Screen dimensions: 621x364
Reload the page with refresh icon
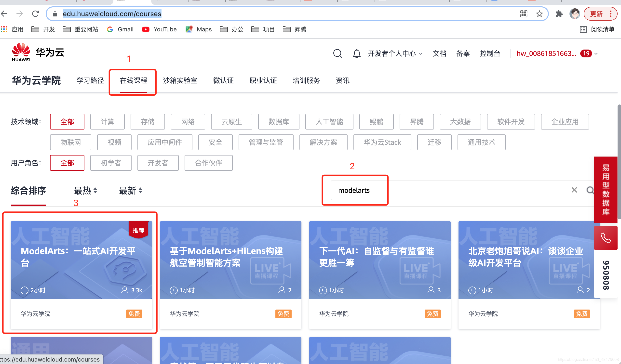pyautogui.click(x=36, y=14)
